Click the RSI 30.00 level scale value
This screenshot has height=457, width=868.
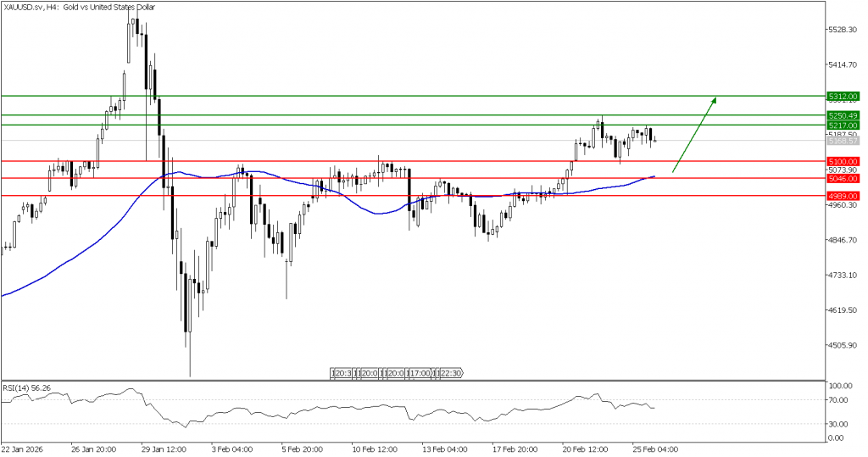pos(840,424)
